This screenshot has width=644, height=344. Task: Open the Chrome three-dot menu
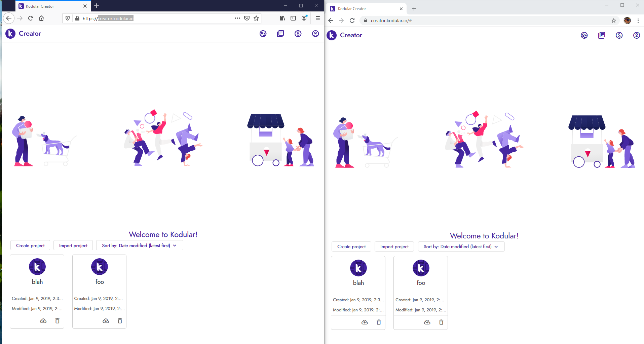click(x=638, y=21)
